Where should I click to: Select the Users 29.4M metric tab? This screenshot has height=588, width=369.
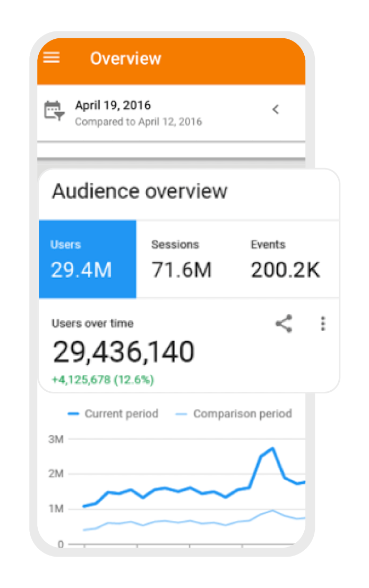click(88, 259)
